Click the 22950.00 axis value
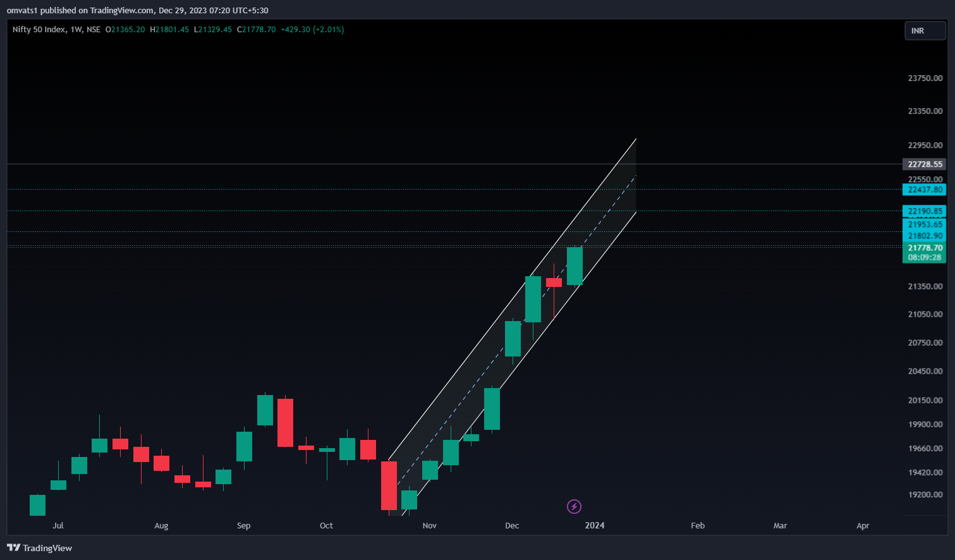This screenshot has height=560, width=955. pyautogui.click(x=925, y=145)
